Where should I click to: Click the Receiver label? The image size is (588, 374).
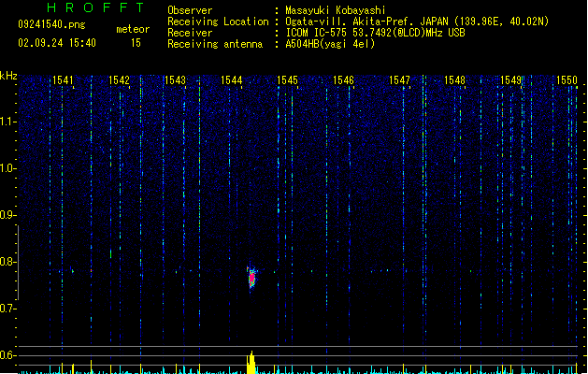(190, 33)
